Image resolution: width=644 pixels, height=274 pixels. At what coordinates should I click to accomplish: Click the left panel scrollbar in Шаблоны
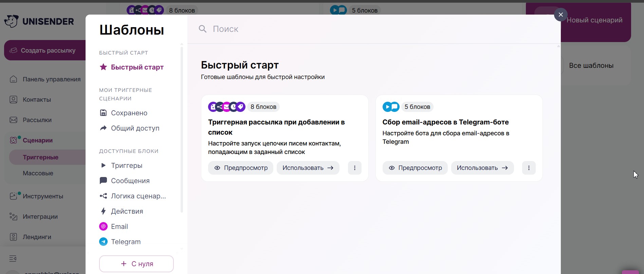tap(182, 130)
